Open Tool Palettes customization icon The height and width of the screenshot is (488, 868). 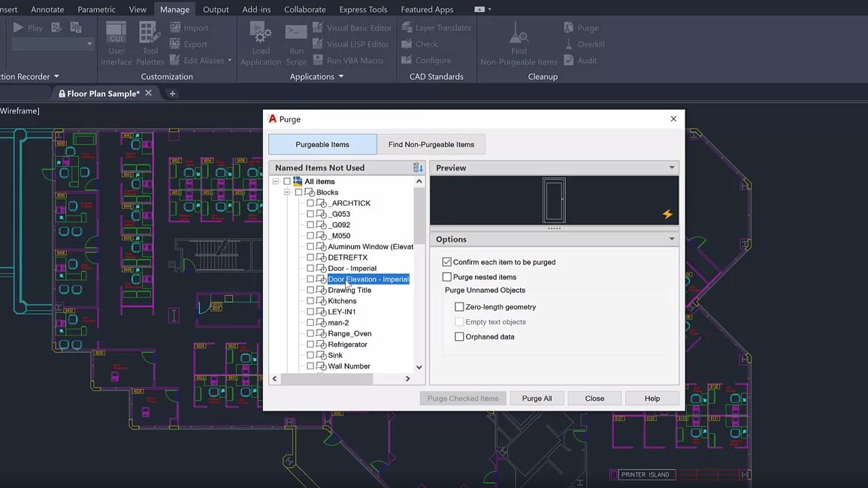(x=150, y=34)
